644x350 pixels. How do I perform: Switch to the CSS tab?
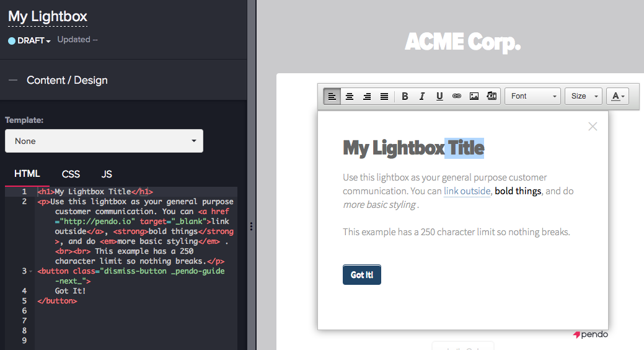[71, 174]
